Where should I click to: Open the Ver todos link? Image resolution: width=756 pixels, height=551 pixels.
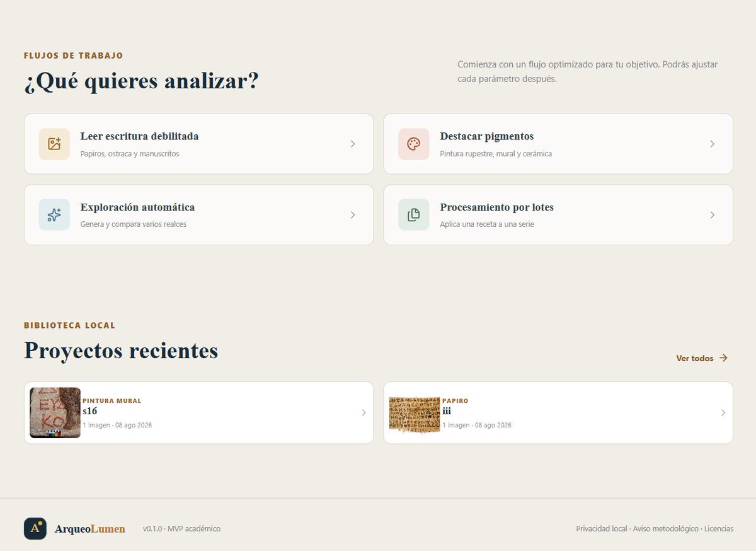[x=702, y=358]
